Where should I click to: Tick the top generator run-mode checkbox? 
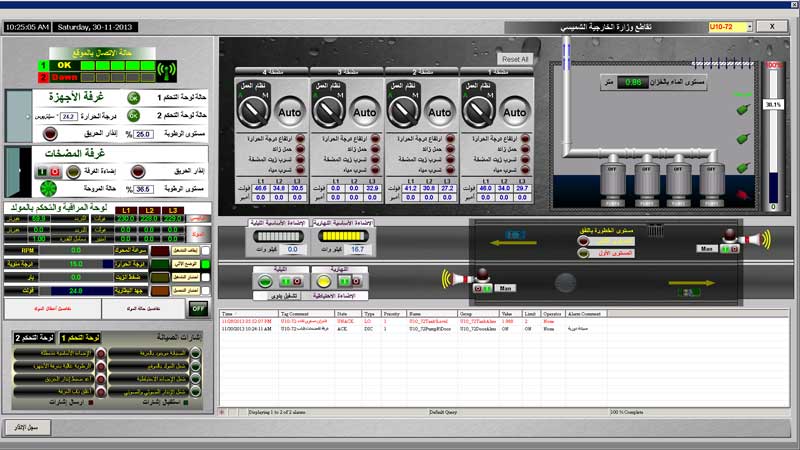[x=206, y=250]
